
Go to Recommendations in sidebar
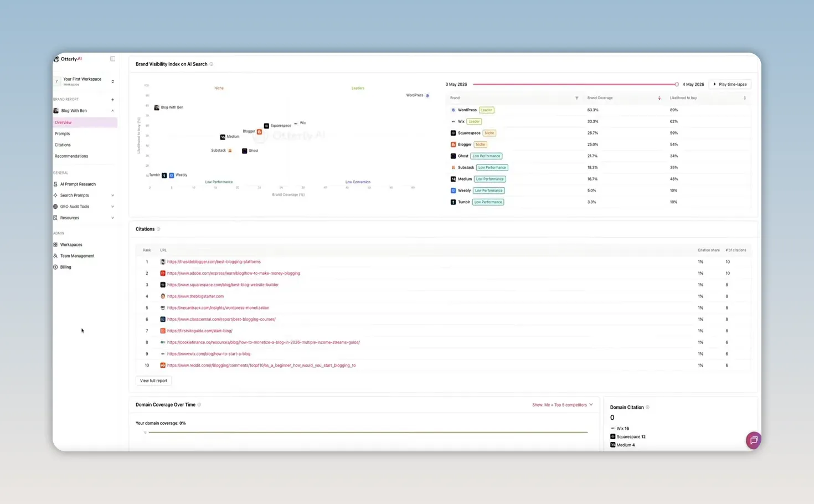click(x=71, y=156)
